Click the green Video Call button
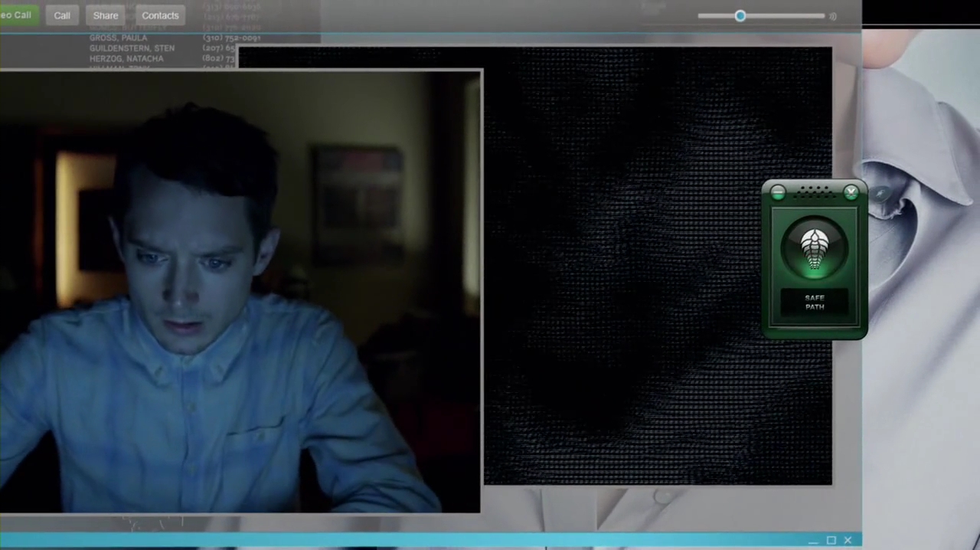Screen dimensions: 980x550 (x=18, y=15)
